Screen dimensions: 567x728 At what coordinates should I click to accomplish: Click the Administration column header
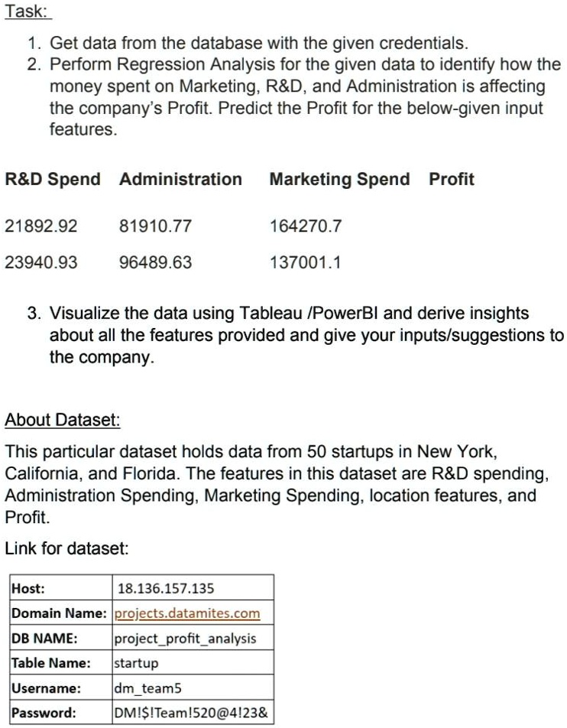pos(180,180)
